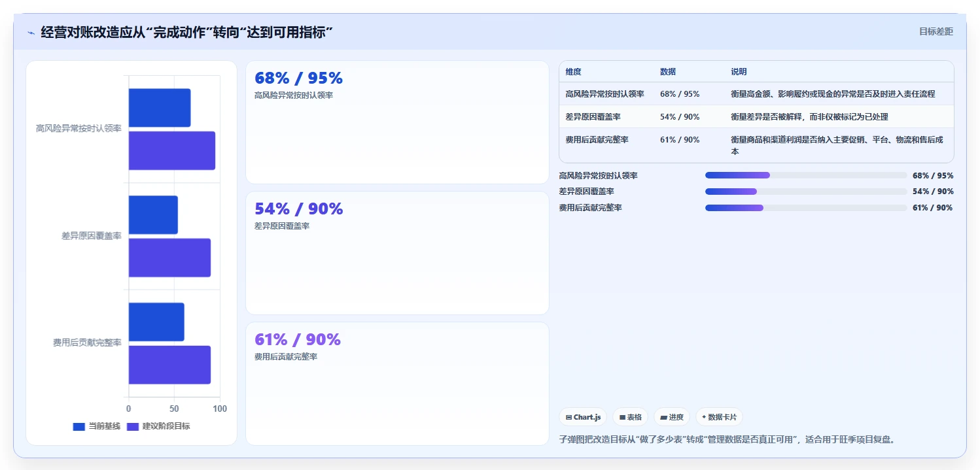Image resolution: width=980 pixels, height=470 pixels.
Task: Click the purple target bar for 费用后贡献完整率
Action: [169, 365]
